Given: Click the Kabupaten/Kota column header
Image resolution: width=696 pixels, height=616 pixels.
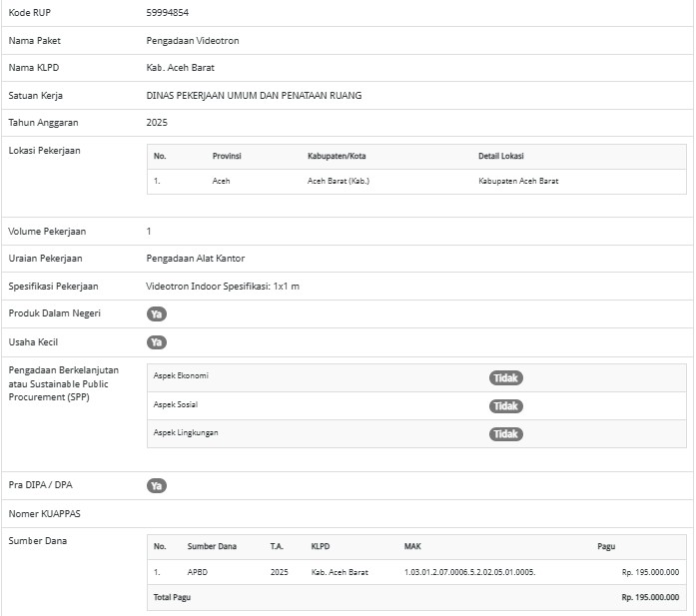Looking at the screenshot, I should [x=337, y=156].
